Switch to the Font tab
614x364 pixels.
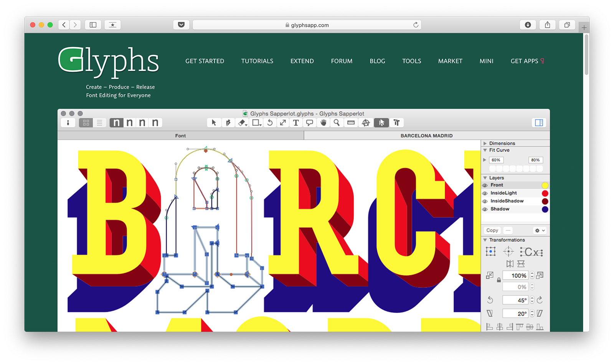[180, 136]
